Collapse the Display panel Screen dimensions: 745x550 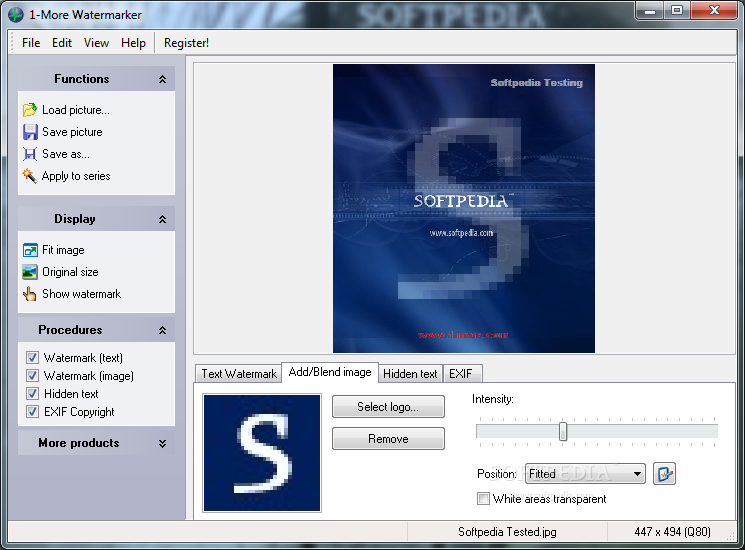coord(162,219)
